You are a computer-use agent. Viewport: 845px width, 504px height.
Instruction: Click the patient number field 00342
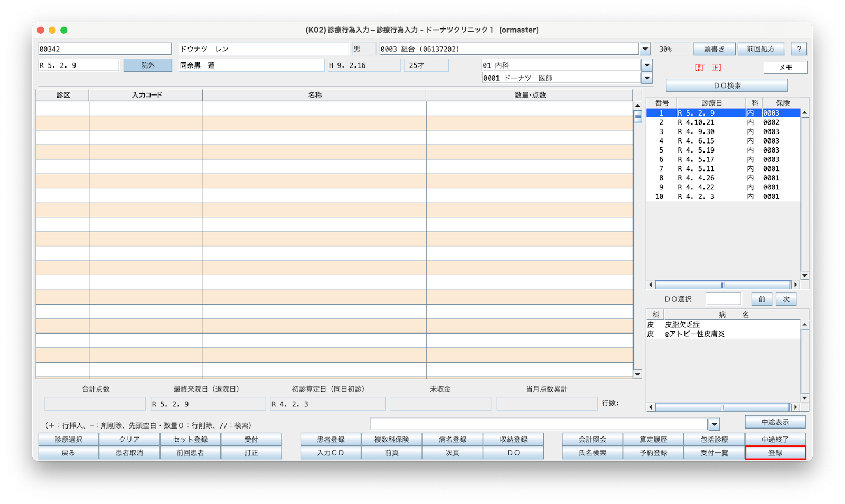[x=105, y=49]
